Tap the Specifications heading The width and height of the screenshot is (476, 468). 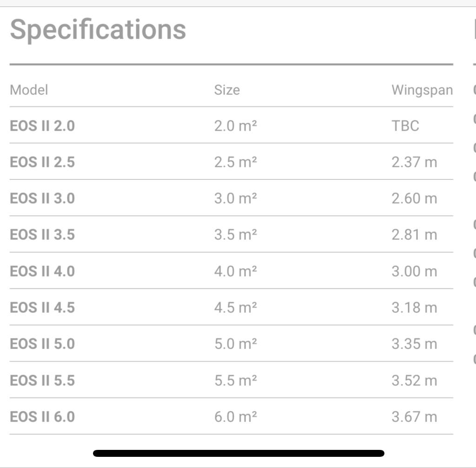[x=98, y=29]
